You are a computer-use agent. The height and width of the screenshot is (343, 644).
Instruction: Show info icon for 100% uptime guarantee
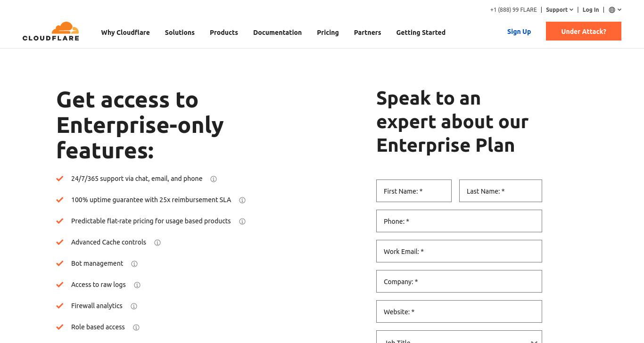(x=242, y=200)
